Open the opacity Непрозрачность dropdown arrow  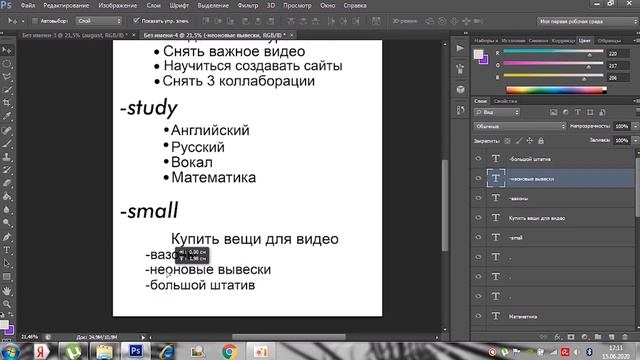coord(636,127)
